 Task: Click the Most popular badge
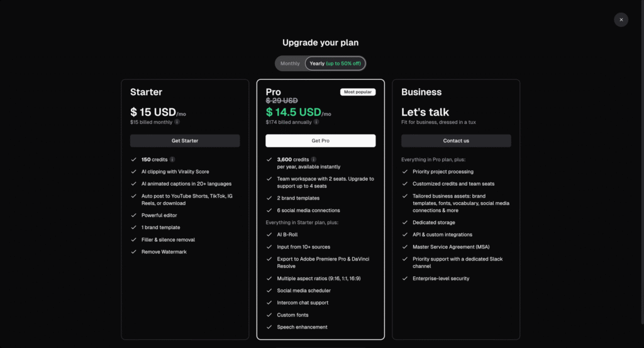coord(358,92)
